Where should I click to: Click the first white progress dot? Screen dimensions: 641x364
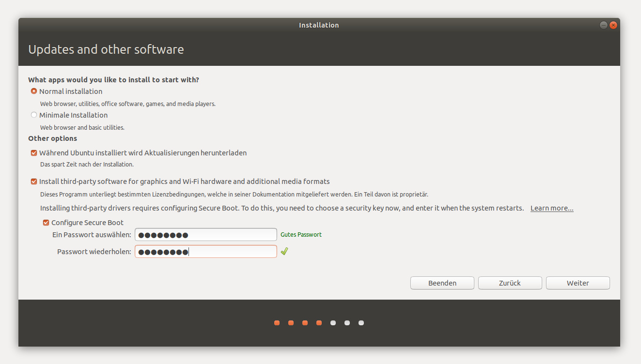[x=333, y=323]
